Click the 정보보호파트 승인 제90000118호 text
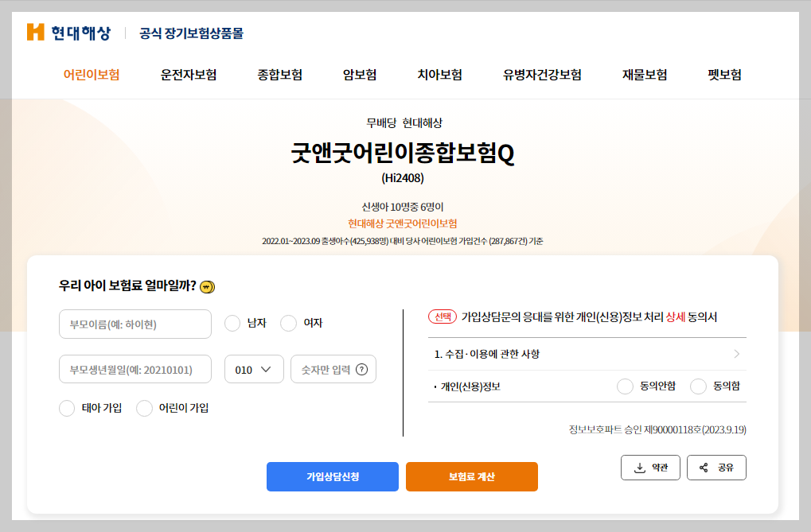This screenshot has height=532, width=811. coord(657,429)
